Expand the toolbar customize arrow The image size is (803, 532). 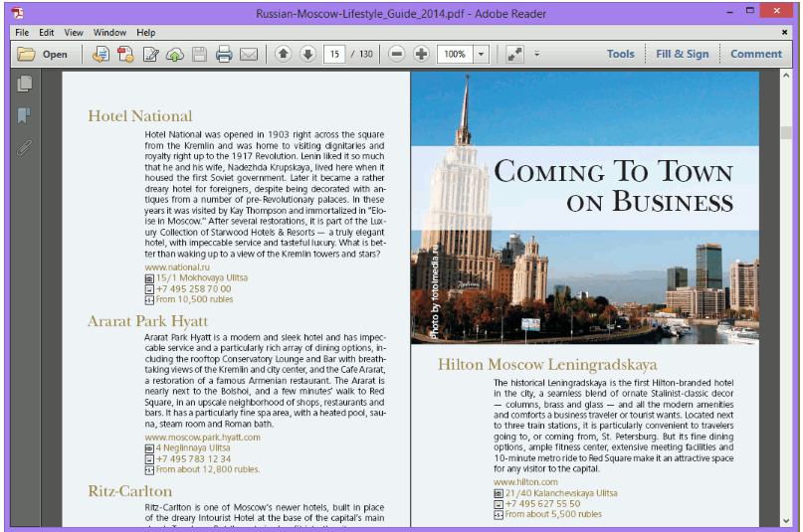tap(537, 54)
